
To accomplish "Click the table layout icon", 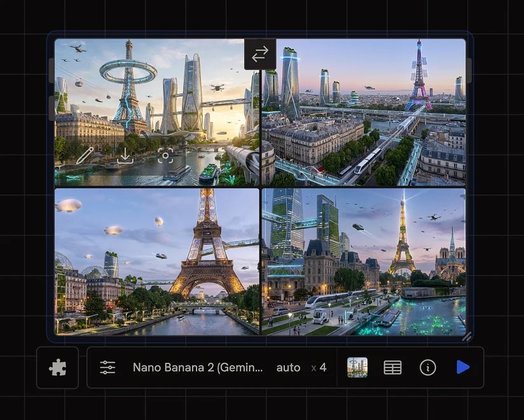I will 392,368.
